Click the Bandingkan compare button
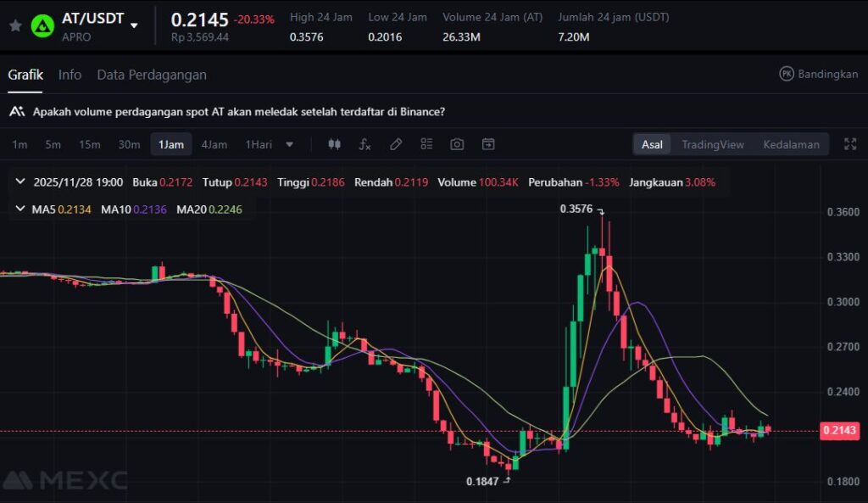The height and width of the screenshot is (503, 868). (x=818, y=74)
